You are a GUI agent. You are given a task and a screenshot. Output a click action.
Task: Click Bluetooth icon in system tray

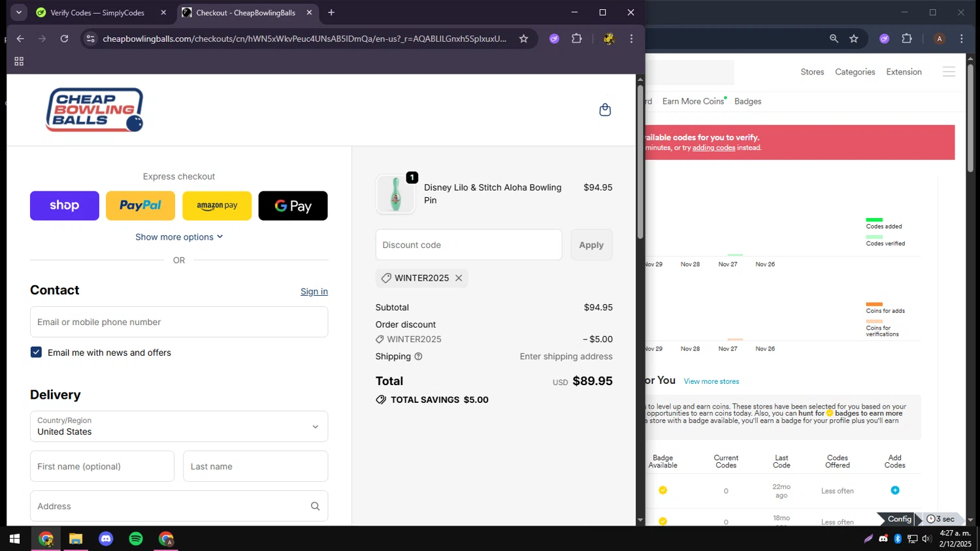point(898,539)
